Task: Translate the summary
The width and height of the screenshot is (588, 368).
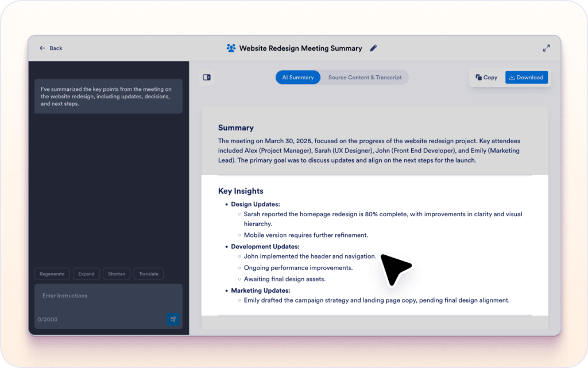Action: pos(148,274)
